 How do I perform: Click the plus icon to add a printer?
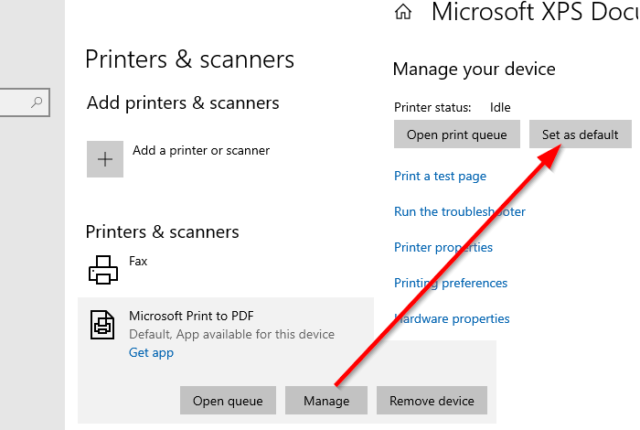coord(105,159)
